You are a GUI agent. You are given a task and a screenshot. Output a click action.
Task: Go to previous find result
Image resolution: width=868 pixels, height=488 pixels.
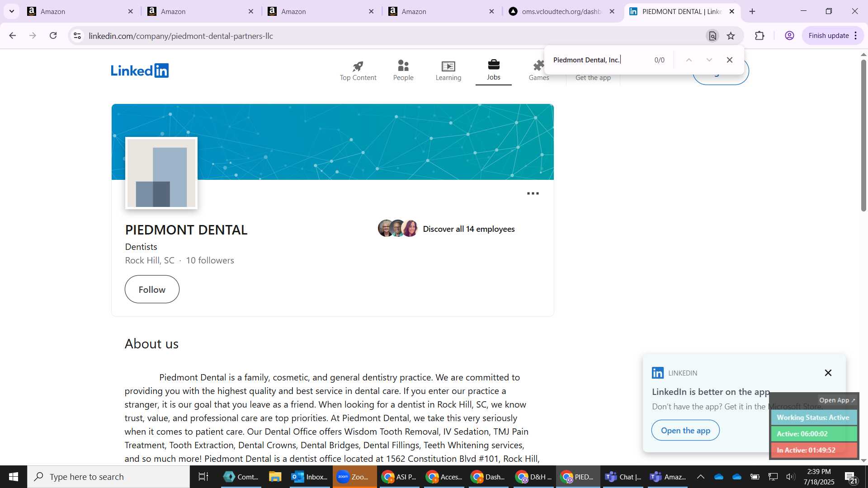point(689,60)
